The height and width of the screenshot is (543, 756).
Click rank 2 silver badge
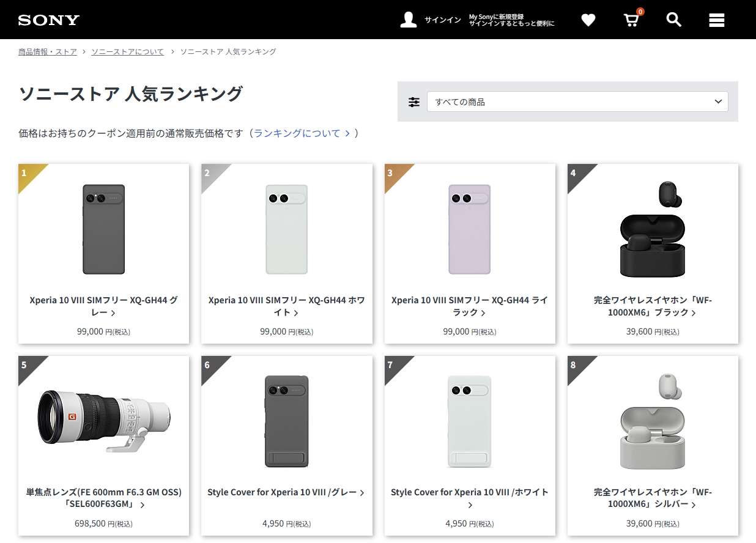coord(210,172)
